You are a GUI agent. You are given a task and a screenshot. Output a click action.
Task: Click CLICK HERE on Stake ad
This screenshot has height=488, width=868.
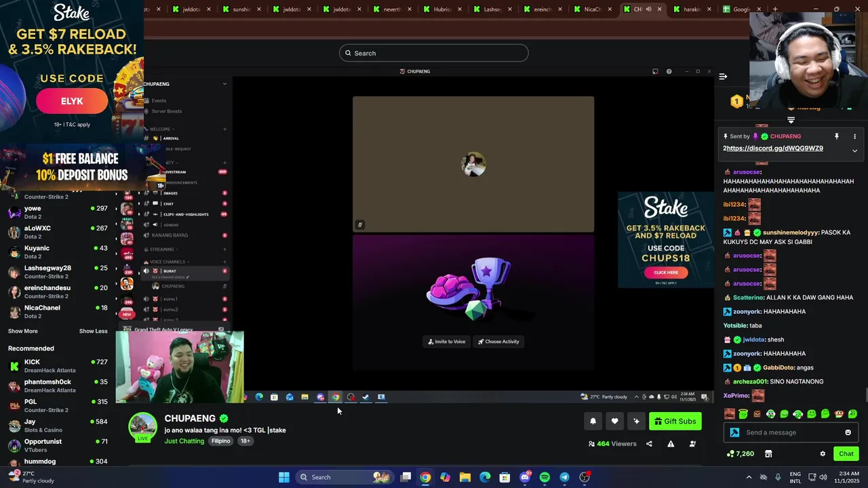(x=666, y=272)
